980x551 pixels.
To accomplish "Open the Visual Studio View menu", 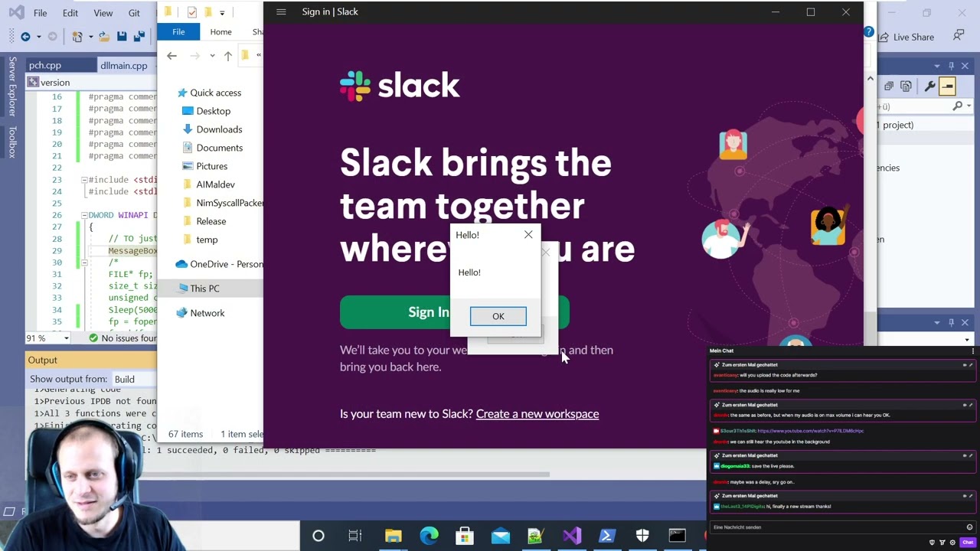I will point(103,13).
